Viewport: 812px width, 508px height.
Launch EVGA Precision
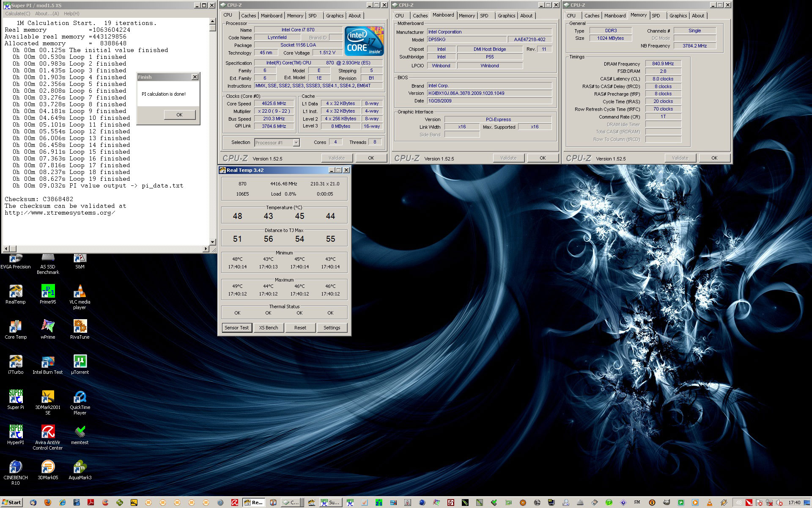pos(15,258)
